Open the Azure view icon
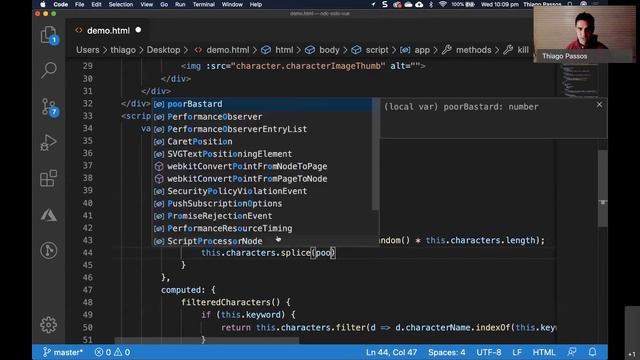 [49, 215]
